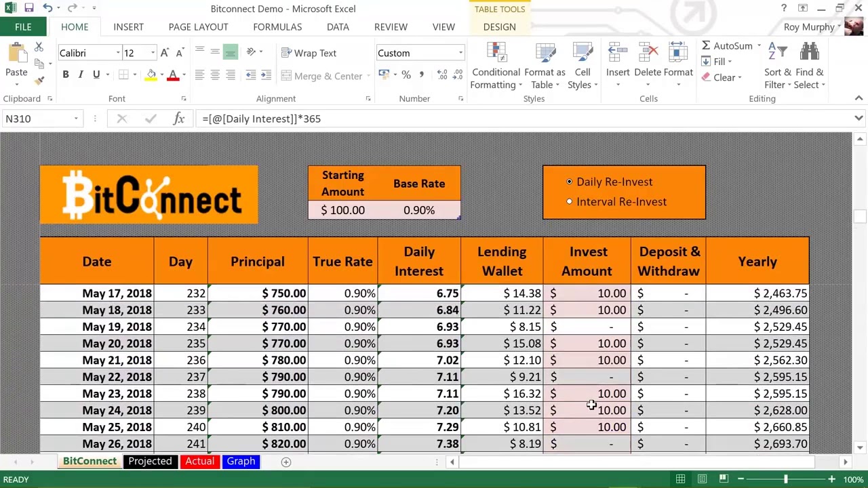
Task: Set Middle Align for cell contents
Action: (215, 52)
